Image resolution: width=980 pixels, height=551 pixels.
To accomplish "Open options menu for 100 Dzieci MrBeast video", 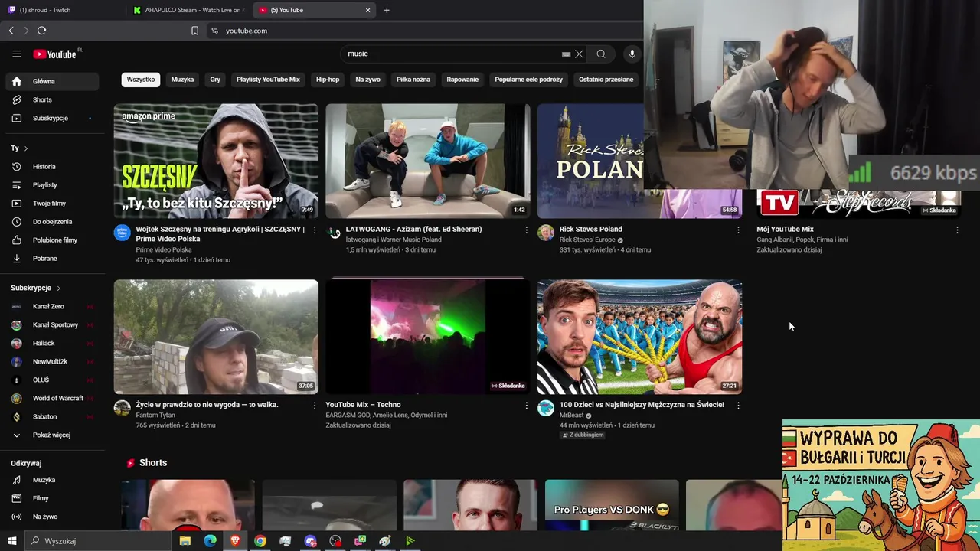I will tap(738, 406).
